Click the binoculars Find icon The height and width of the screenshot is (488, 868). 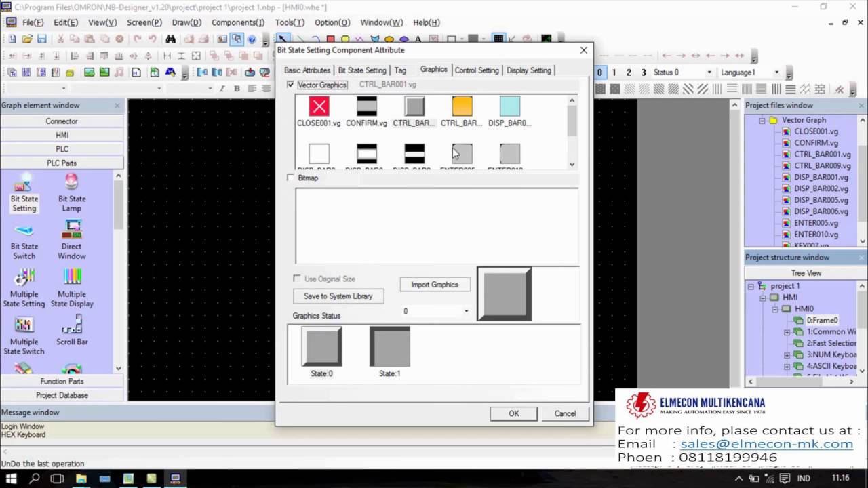pyautogui.click(x=171, y=39)
